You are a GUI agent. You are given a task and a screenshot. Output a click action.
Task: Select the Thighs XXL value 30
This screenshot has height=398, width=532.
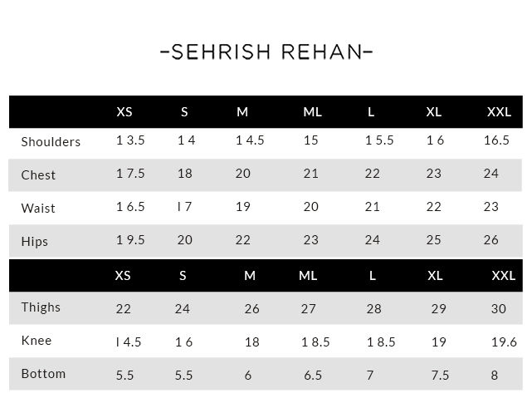tap(498, 308)
